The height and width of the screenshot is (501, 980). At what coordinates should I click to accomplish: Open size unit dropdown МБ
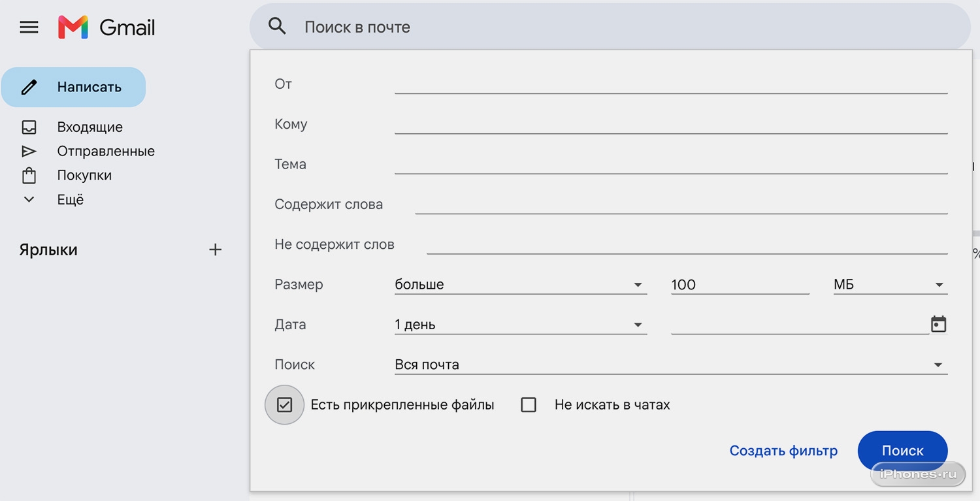pos(890,285)
